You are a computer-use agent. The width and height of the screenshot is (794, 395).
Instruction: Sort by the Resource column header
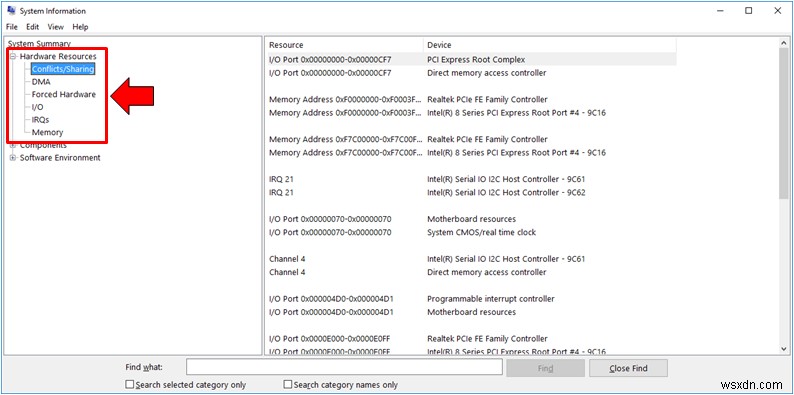point(344,45)
